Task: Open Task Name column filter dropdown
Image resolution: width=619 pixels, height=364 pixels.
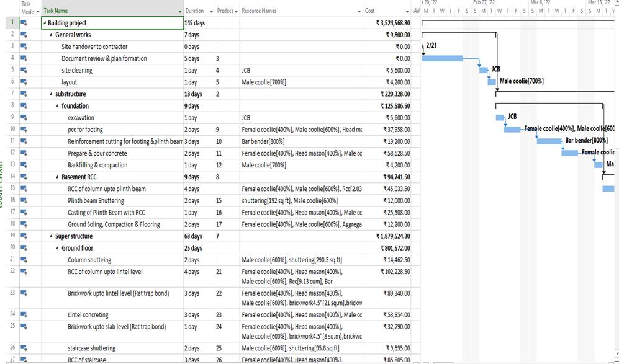Action: click(180, 11)
